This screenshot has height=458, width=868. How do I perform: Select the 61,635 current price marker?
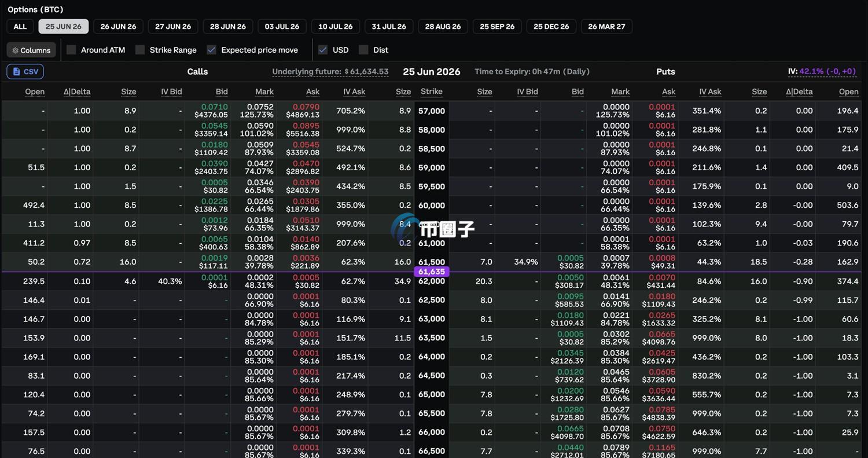(432, 272)
